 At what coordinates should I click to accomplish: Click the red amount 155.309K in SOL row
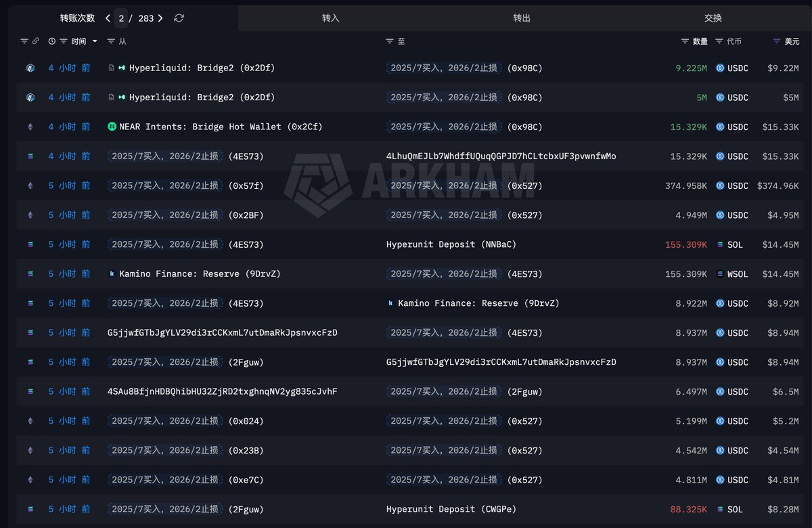pyautogui.click(x=686, y=244)
